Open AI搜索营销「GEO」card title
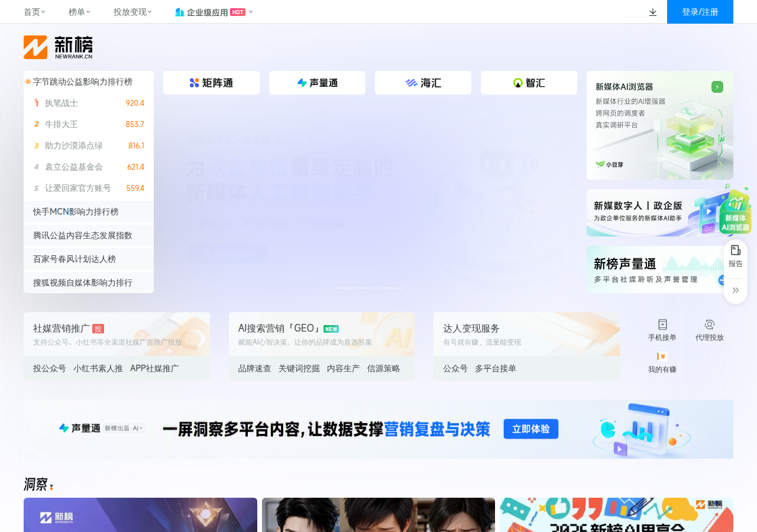The width and height of the screenshot is (757, 532). pos(279,328)
